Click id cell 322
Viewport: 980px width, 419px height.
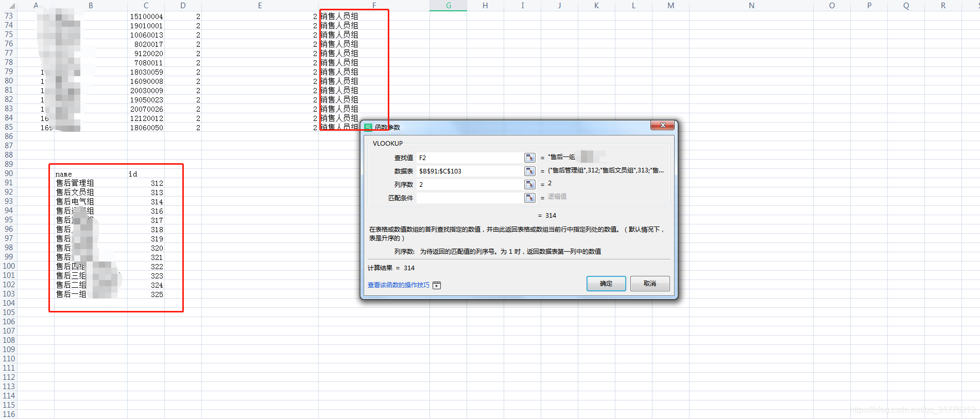pos(146,267)
